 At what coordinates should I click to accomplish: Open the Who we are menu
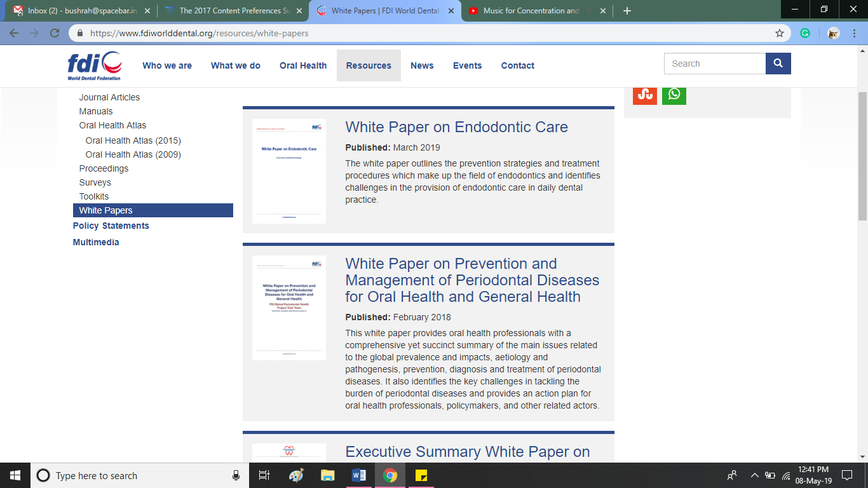167,65
